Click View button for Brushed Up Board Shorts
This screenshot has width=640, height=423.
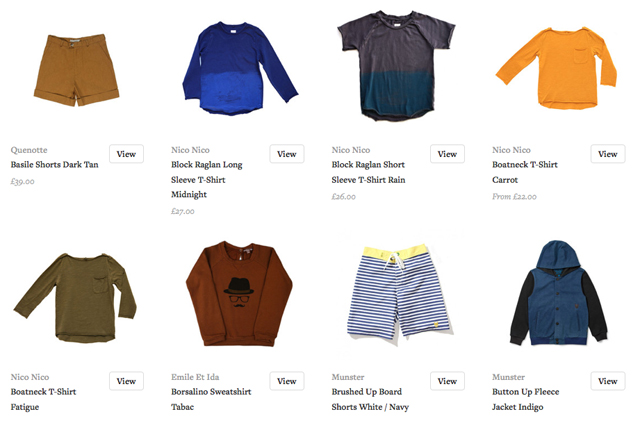[447, 381]
